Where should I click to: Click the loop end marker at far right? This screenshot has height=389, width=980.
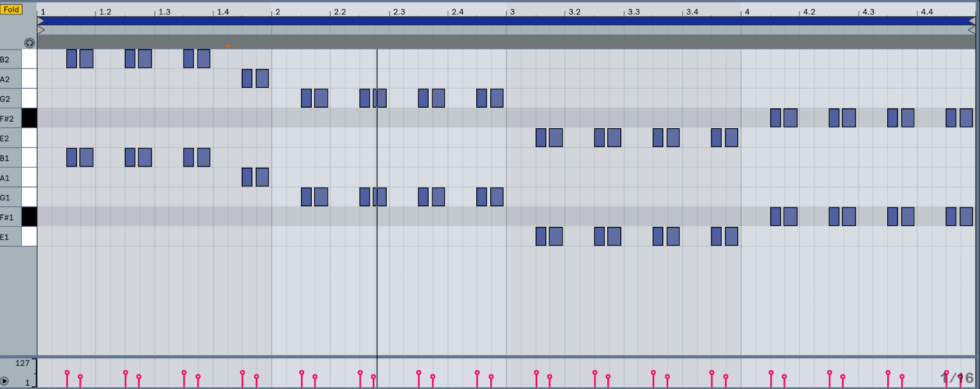[972, 20]
